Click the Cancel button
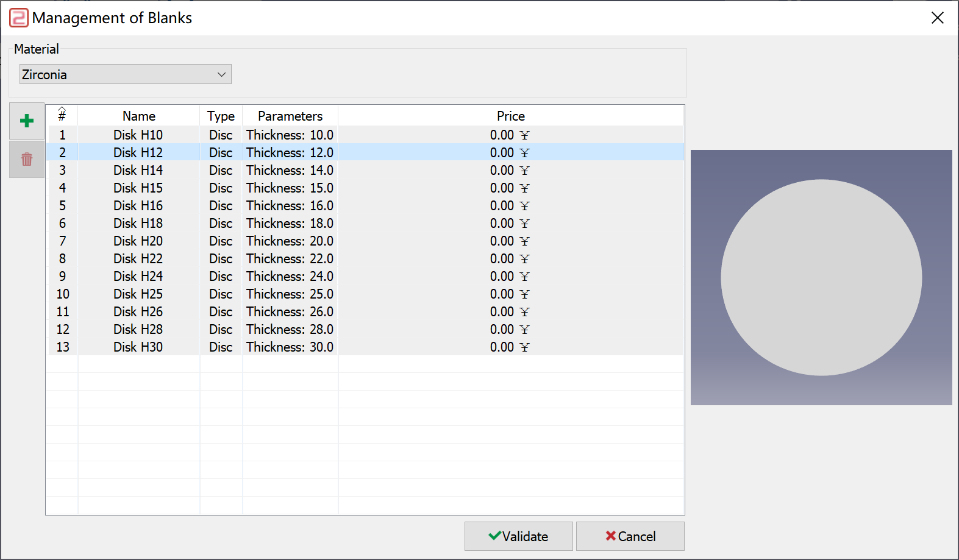959x560 pixels. tap(630, 536)
